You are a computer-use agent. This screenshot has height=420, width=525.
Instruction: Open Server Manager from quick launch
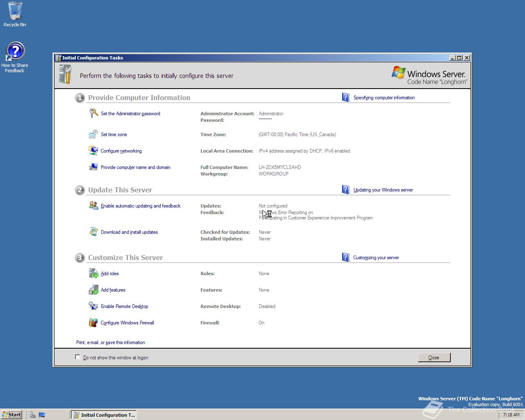click(32, 415)
